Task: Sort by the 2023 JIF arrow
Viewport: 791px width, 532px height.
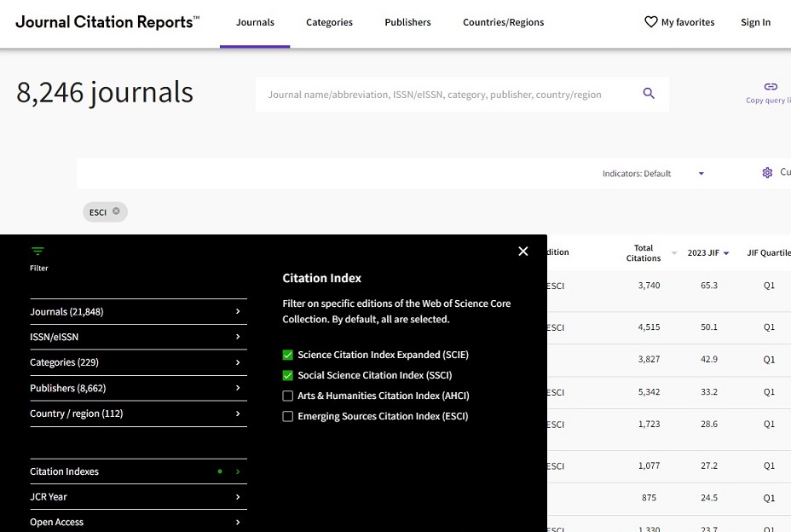Action: click(726, 253)
